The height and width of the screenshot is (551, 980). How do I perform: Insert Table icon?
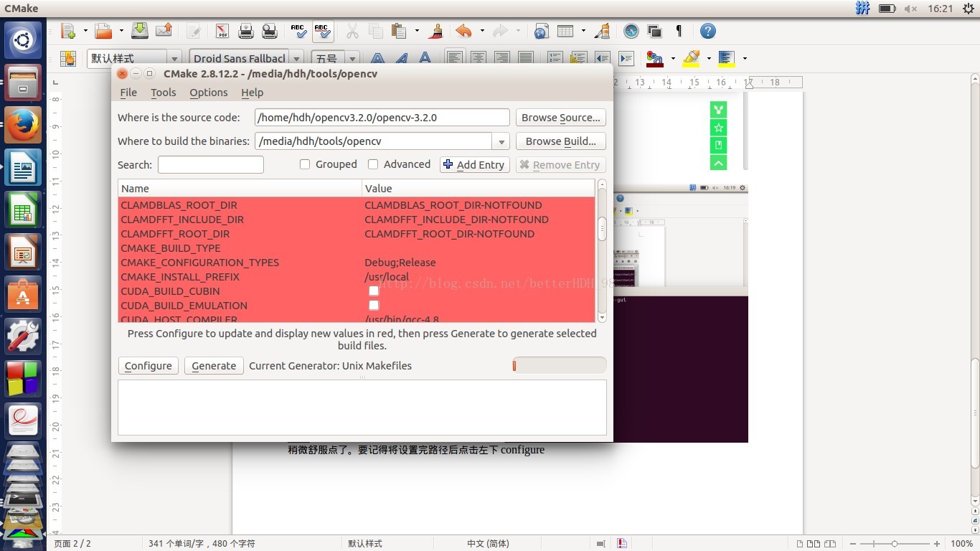[x=565, y=31]
